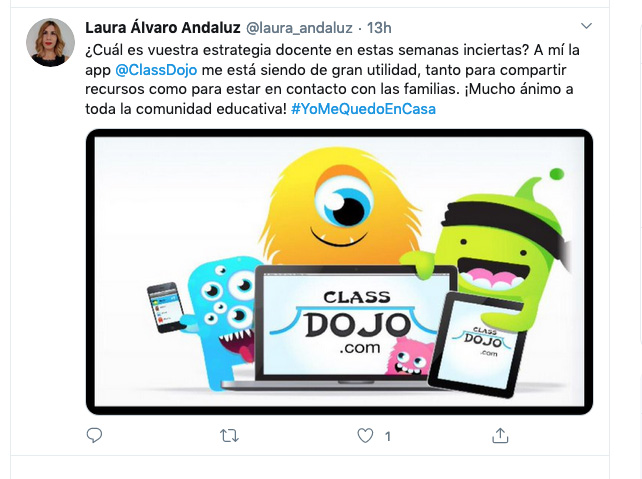Open the @ClassDojo mention link
This screenshot has width=642, height=479.
point(156,70)
